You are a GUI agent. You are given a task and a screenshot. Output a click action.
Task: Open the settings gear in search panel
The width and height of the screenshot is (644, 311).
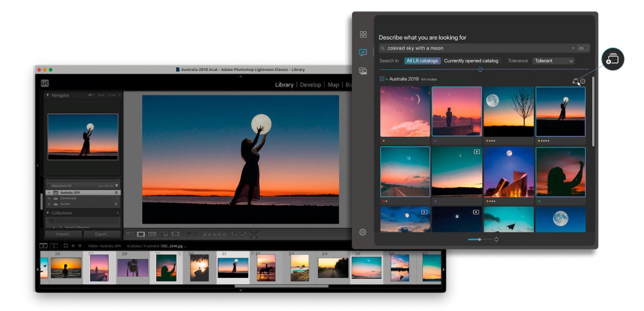click(362, 232)
